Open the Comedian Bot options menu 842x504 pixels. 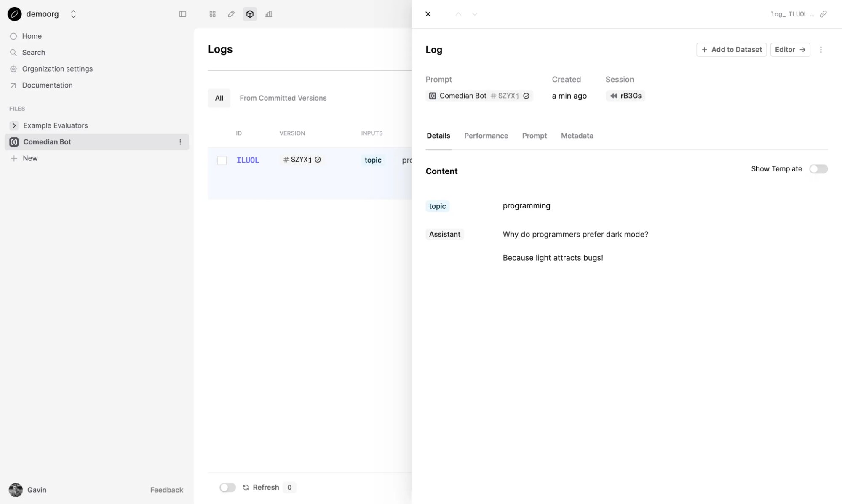coord(180,142)
